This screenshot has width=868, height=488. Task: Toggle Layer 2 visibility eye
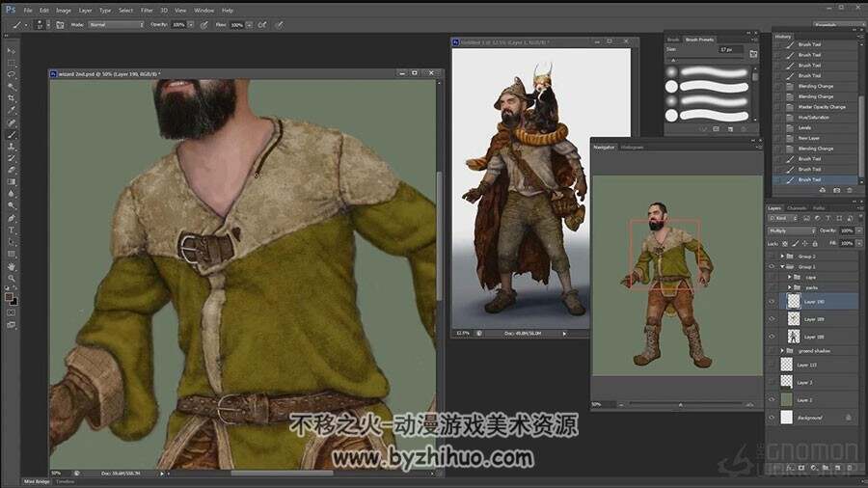tap(772, 399)
